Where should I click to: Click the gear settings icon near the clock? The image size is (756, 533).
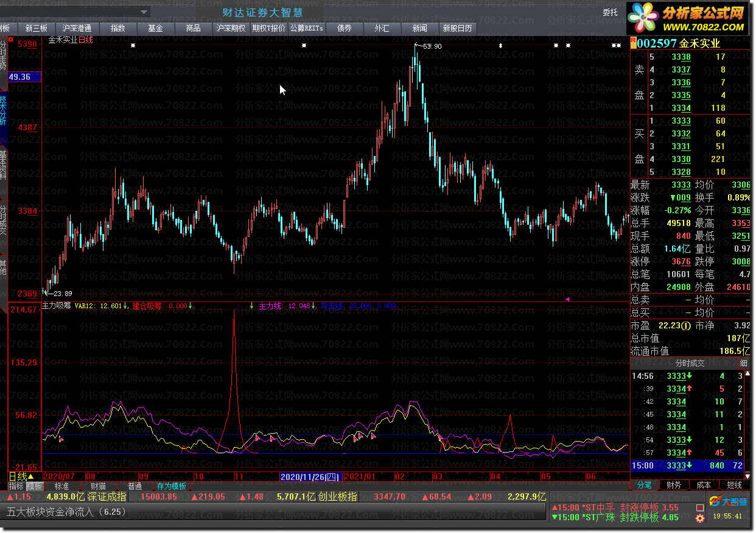pyautogui.click(x=701, y=519)
